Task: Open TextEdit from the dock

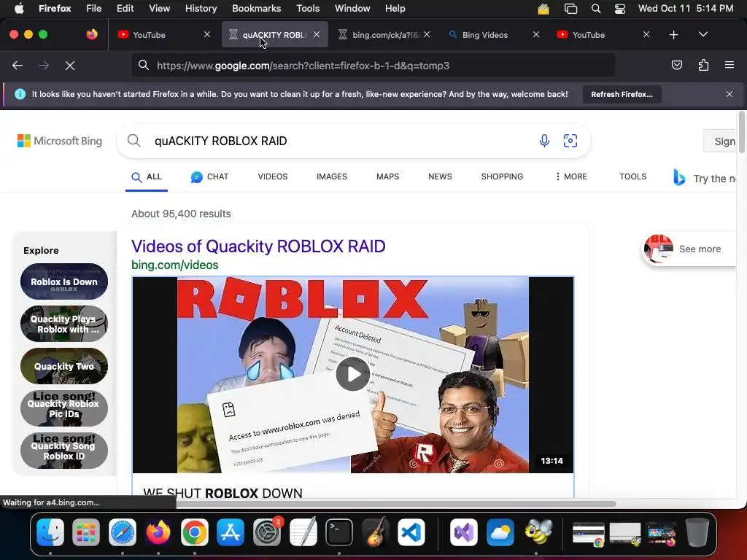Action: [303, 532]
